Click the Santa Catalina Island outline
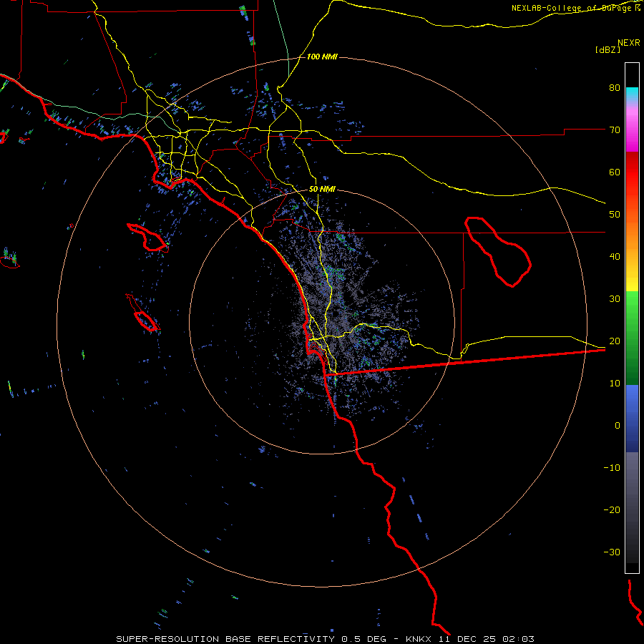 click(x=148, y=238)
